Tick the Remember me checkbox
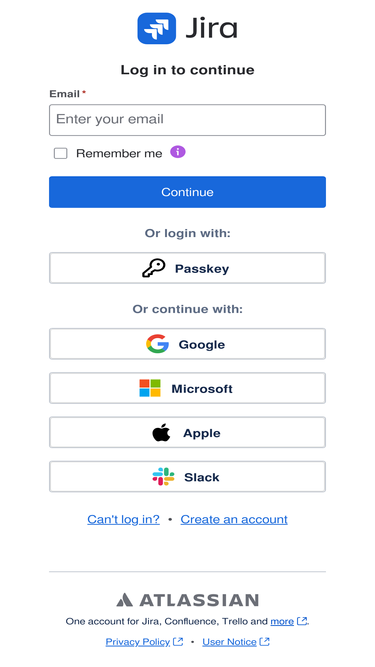 coord(60,153)
